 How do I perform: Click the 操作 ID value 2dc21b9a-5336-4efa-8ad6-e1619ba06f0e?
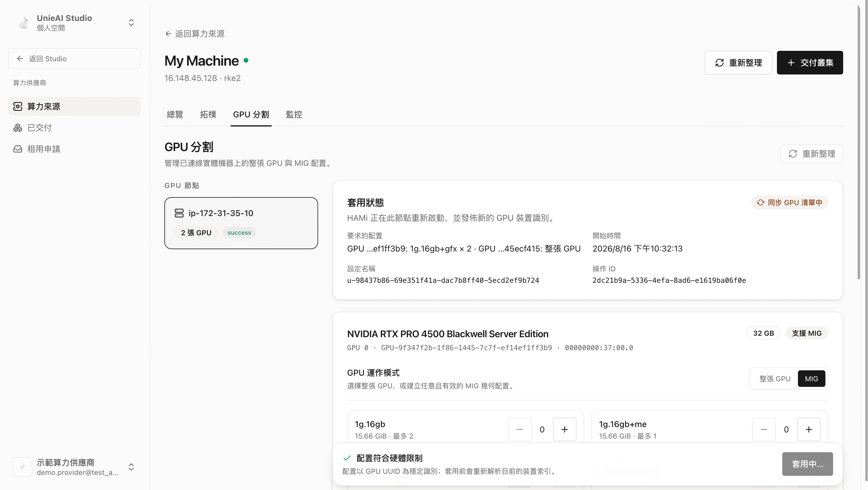click(669, 280)
